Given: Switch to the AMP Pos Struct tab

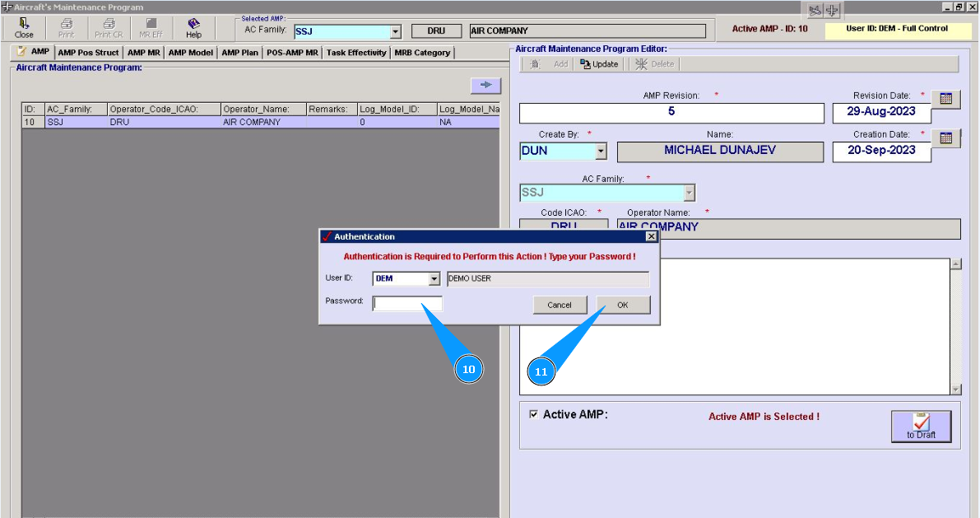Looking at the screenshot, I should 88,53.
